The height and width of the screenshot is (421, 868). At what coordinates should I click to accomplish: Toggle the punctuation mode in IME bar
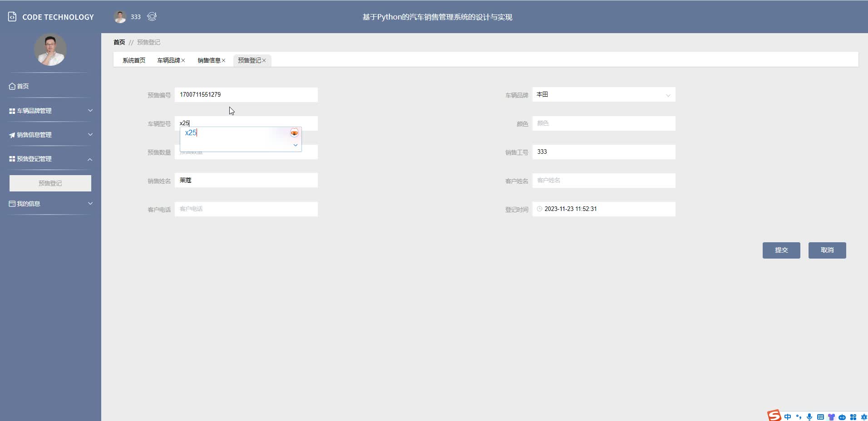click(x=799, y=416)
